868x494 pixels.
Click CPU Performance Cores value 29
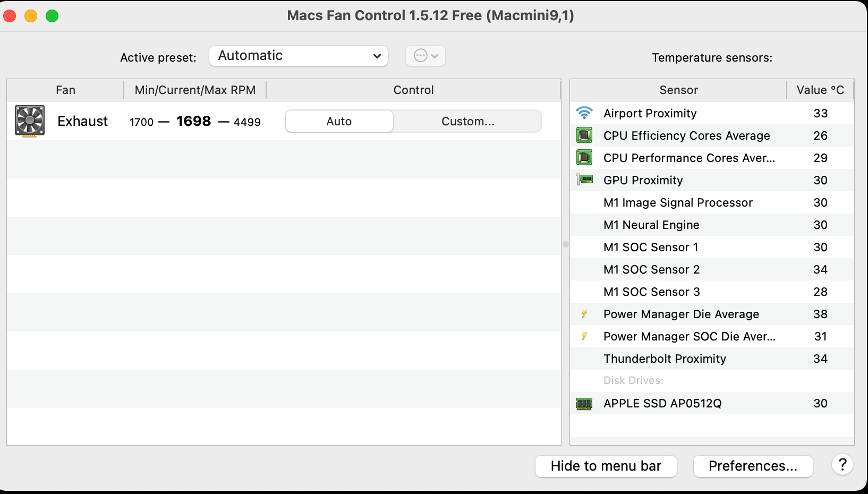click(821, 158)
